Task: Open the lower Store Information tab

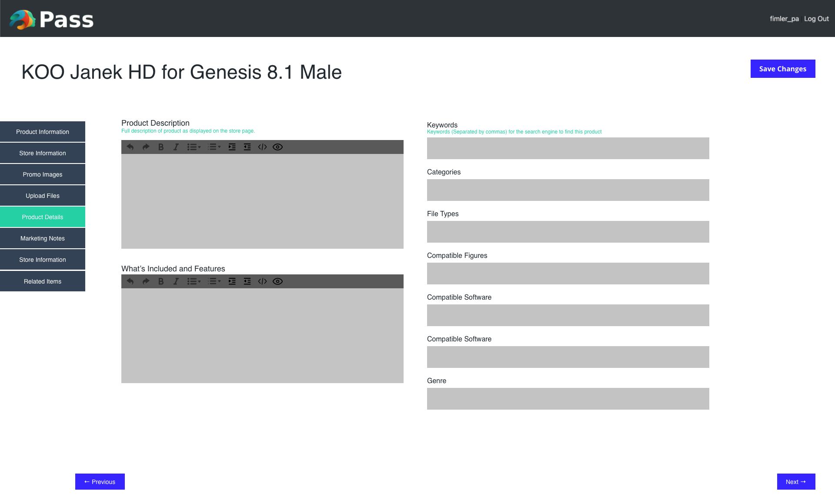Action: click(x=43, y=260)
